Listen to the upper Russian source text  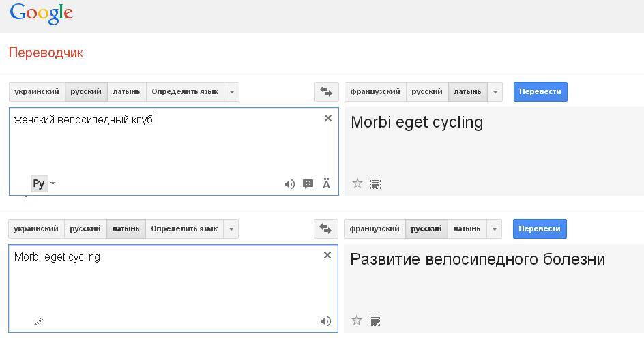(x=290, y=183)
